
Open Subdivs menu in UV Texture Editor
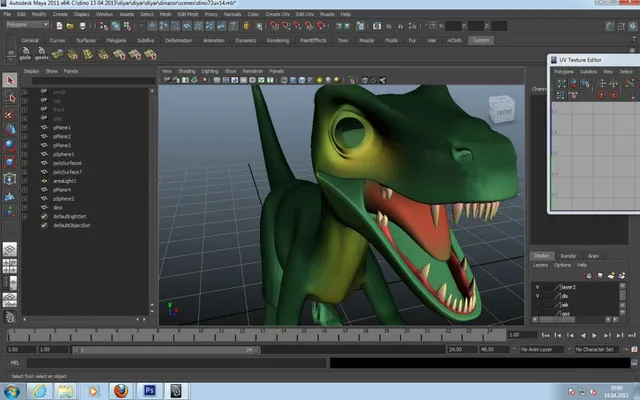(588, 71)
